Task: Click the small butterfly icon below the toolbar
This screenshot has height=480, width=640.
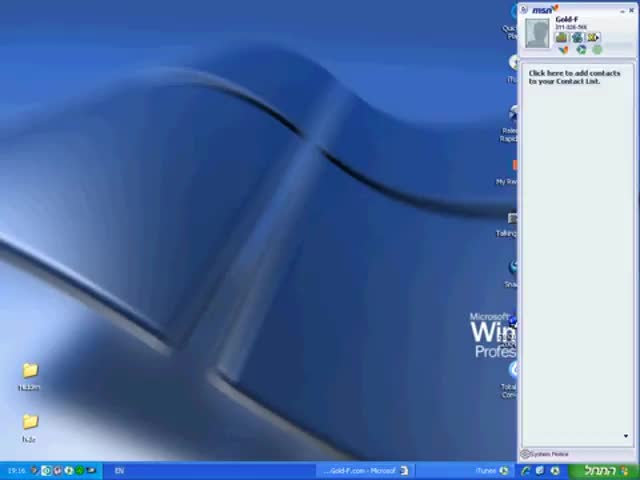Action: click(563, 49)
